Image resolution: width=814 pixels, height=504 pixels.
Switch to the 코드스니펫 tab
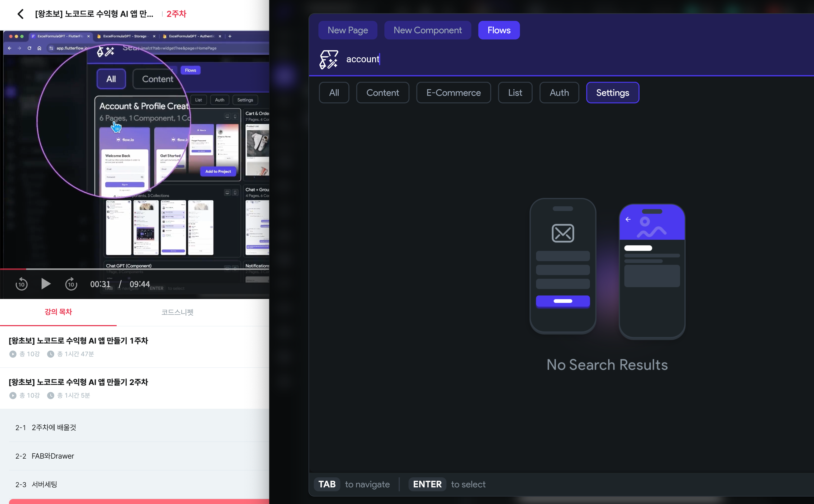177,312
